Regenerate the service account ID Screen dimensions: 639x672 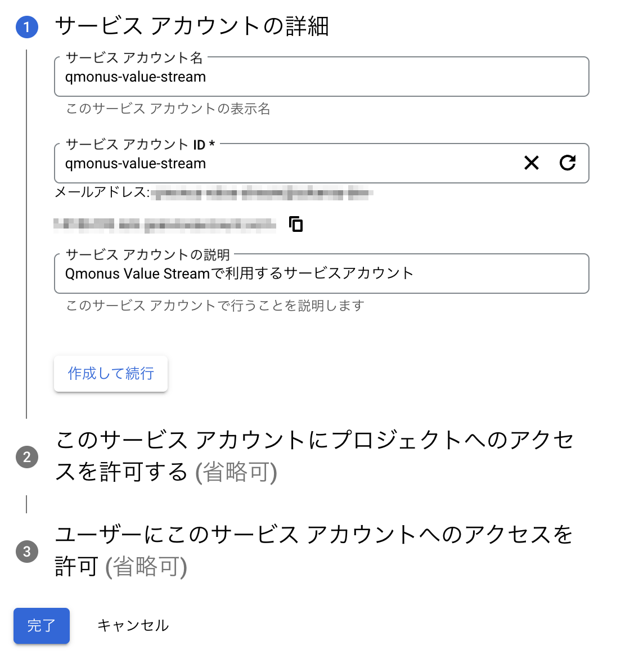568,163
